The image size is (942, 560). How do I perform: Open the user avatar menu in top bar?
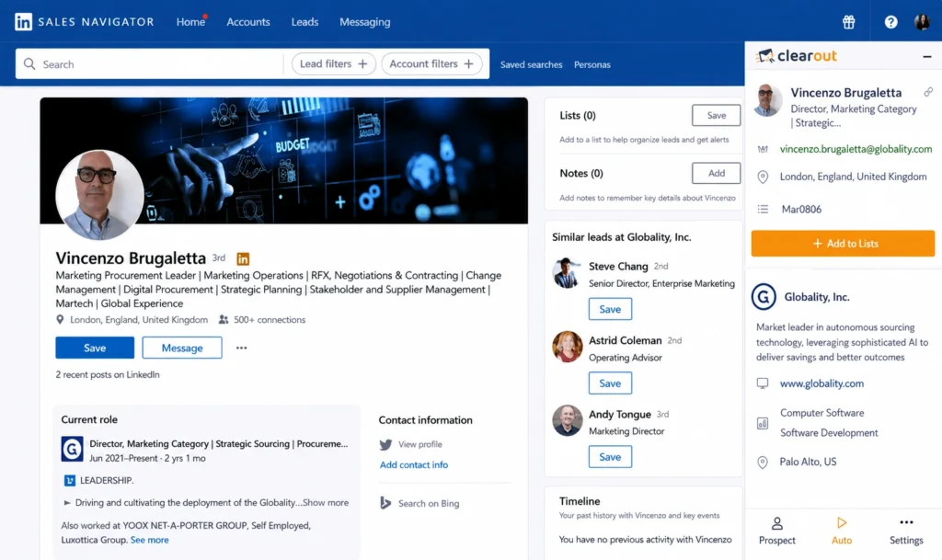pyautogui.click(x=922, y=21)
